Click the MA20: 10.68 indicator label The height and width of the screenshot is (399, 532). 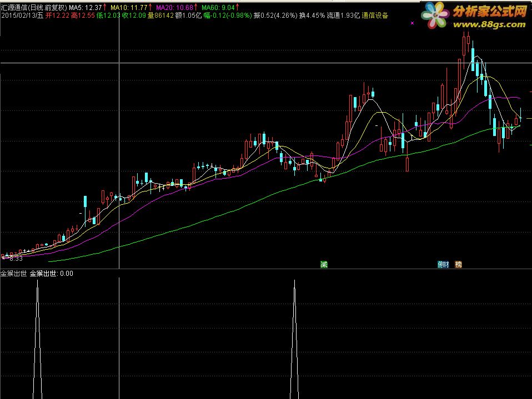point(174,7)
